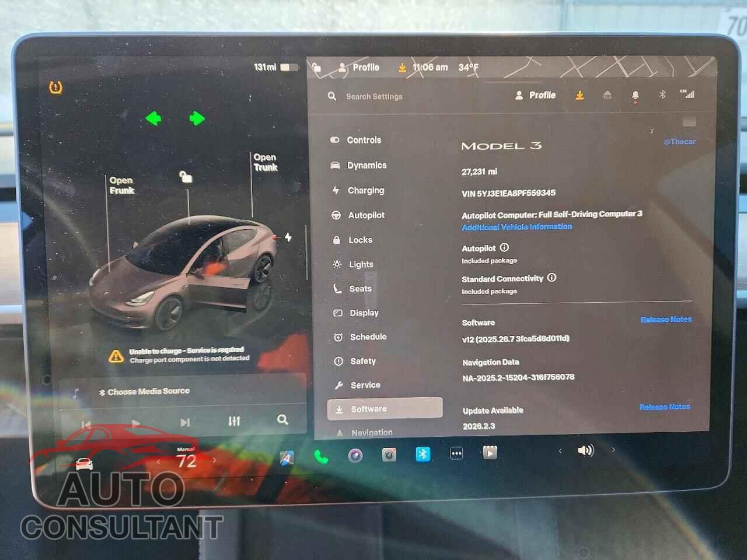Open Autopilot settings

tap(358, 215)
